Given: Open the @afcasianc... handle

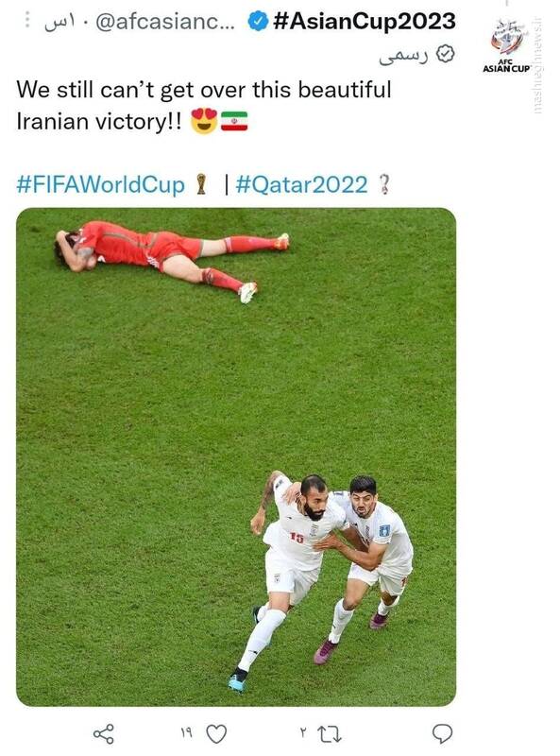Looking at the screenshot, I should pyautogui.click(x=165, y=21).
